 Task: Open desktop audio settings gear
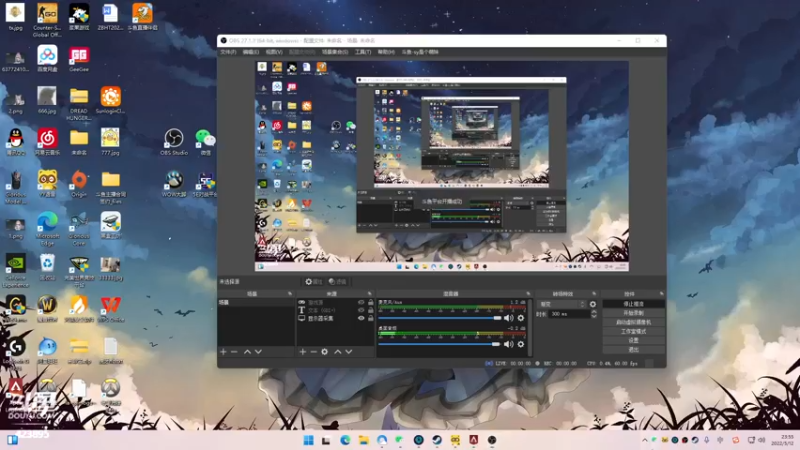(521, 344)
